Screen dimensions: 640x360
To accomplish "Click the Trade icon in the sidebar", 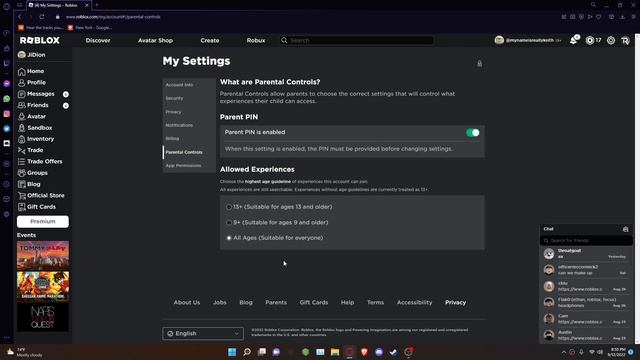I will tap(22, 150).
